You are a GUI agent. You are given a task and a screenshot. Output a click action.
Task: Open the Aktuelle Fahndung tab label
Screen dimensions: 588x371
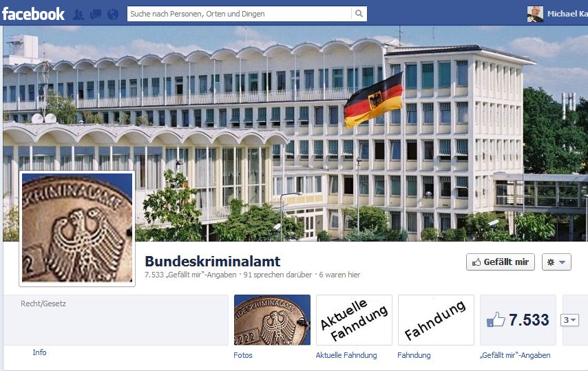(x=346, y=355)
